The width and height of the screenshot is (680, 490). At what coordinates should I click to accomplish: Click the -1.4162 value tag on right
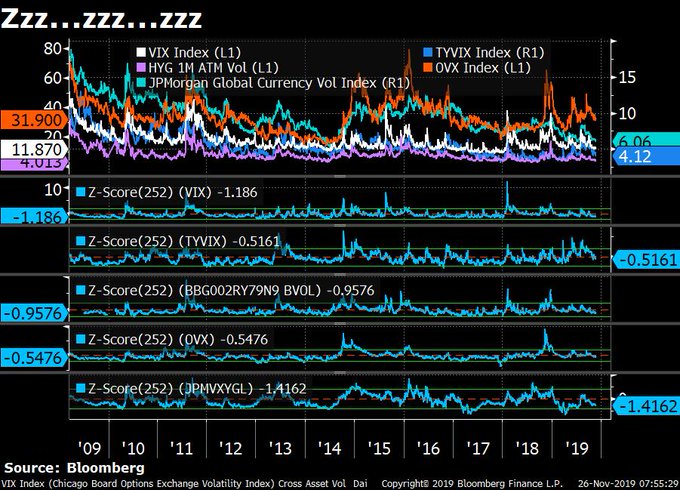pos(646,406)
